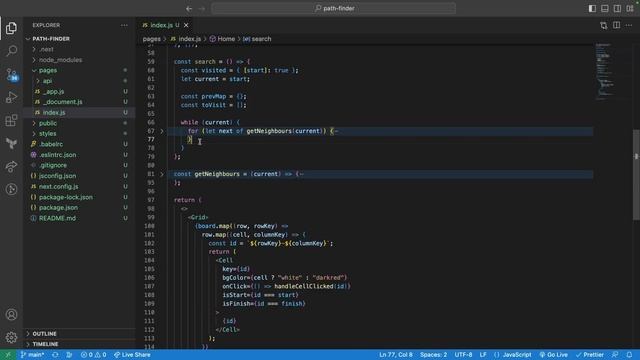
Task: Expand the node_modules folder
Action: (x=60, y=60)
